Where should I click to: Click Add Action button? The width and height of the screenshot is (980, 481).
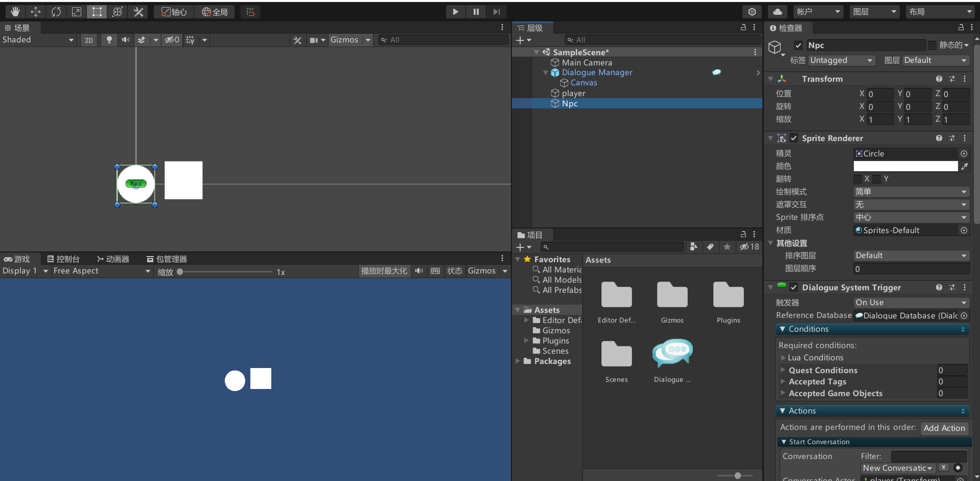[x=944, y=428]
